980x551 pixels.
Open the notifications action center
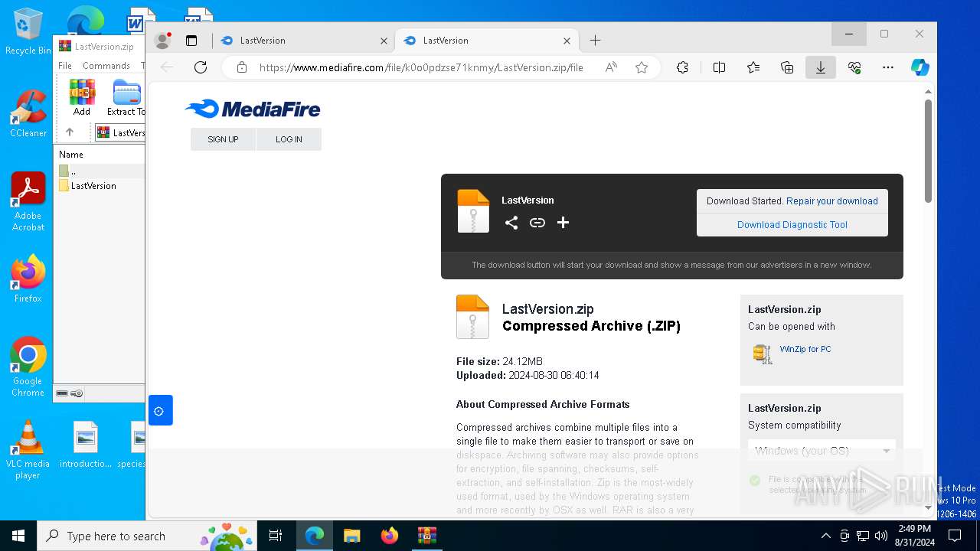click(954, 536)
